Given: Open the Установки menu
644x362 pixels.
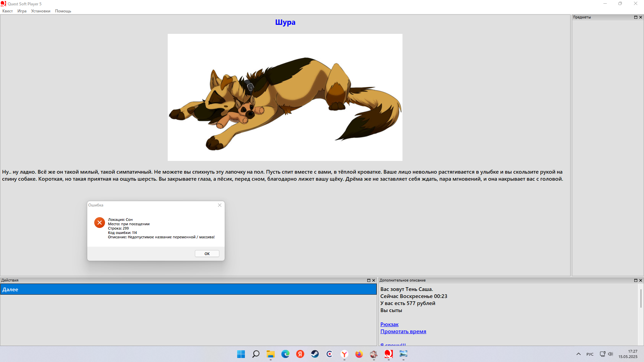Looking at the screenshot, I should coord(41,11).
